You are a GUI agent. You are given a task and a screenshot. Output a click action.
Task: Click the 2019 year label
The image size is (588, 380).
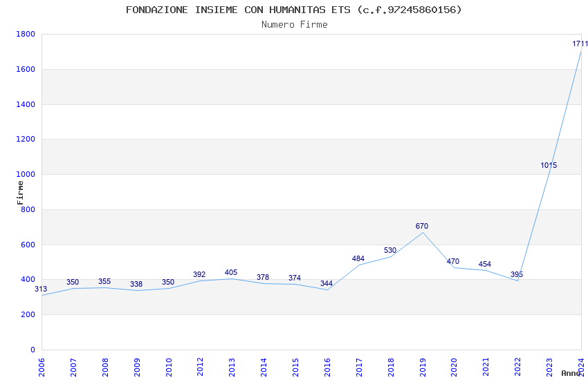(x=423, y=368)
